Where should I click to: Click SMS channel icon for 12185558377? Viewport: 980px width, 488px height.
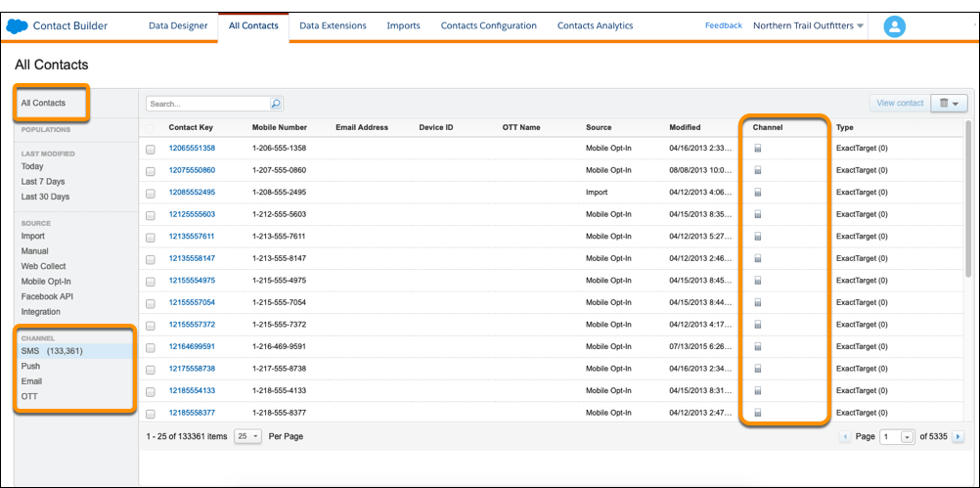758,413
